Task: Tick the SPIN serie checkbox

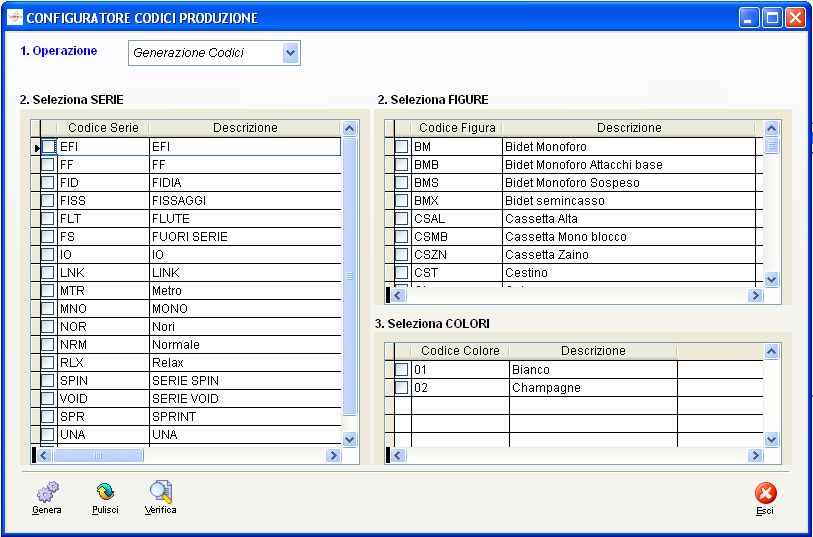Action: [x=48, y=381]
